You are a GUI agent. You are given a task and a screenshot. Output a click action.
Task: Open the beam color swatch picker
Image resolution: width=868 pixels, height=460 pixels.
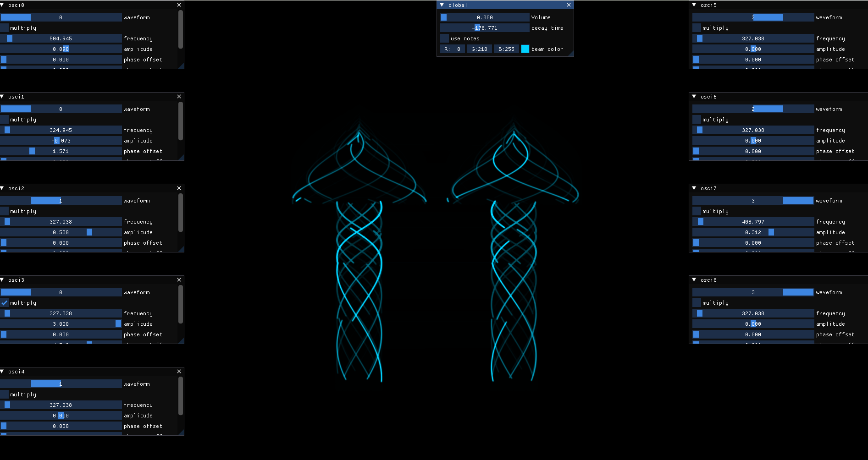coord(525,49)
